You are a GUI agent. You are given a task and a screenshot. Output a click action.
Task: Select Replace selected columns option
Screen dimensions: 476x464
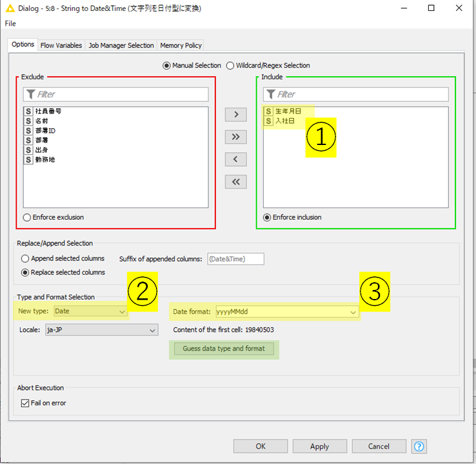(x=25, y=273)
